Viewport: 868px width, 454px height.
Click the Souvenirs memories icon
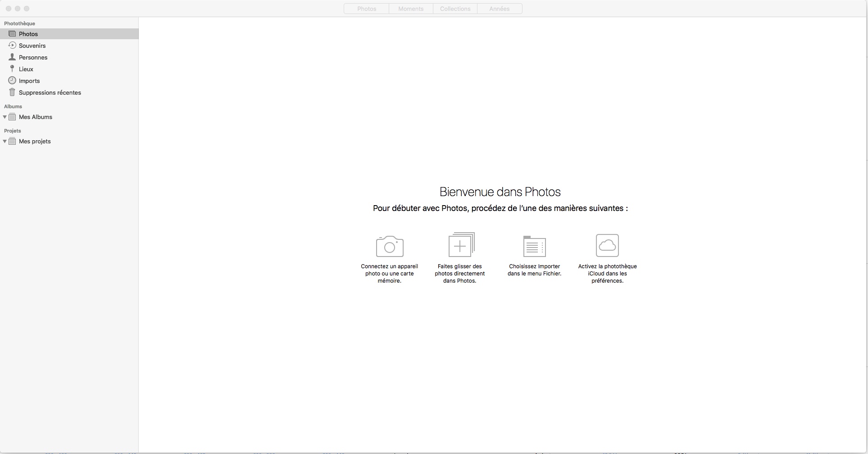12,45
